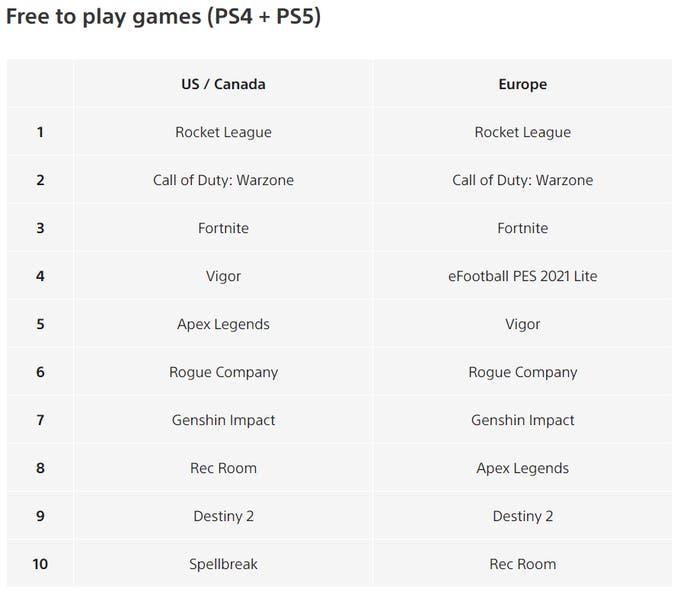Select Rogue Company under US / Canada

223,372
